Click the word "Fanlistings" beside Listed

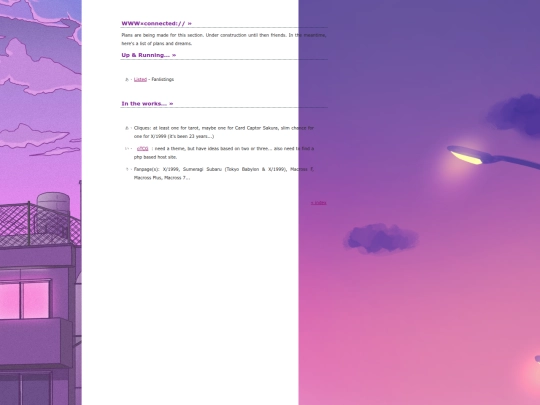click(x=163, y=80)
